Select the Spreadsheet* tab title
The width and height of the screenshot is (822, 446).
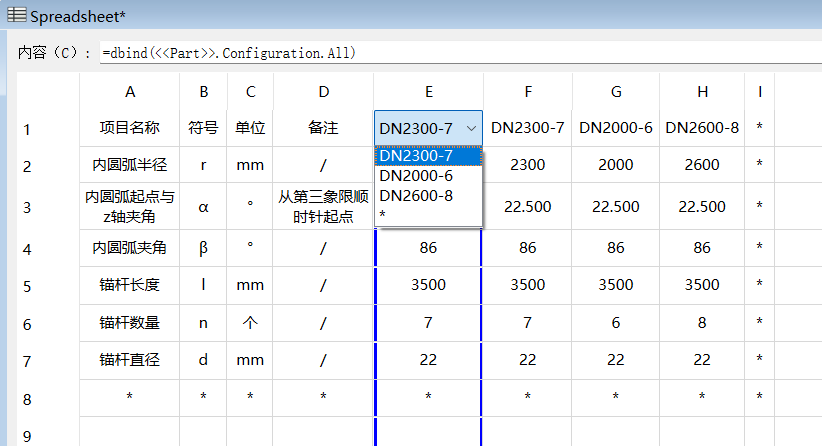tap(78, 17)
